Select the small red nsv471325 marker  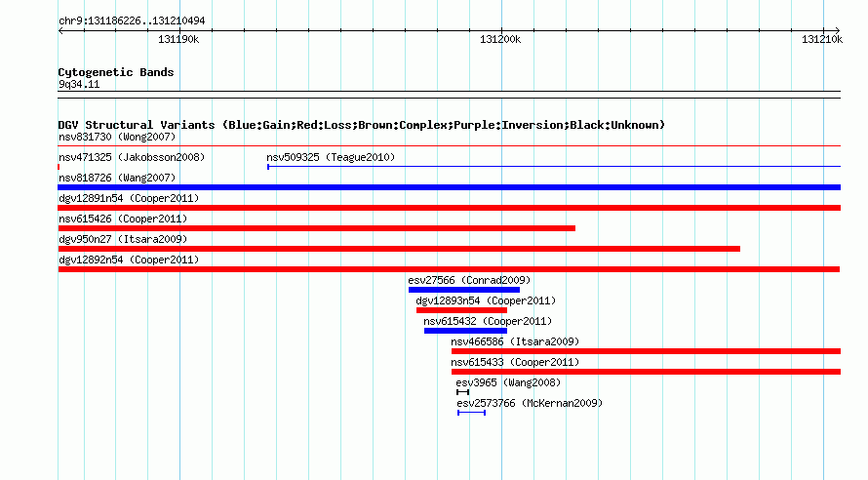(x=59, y=167)
